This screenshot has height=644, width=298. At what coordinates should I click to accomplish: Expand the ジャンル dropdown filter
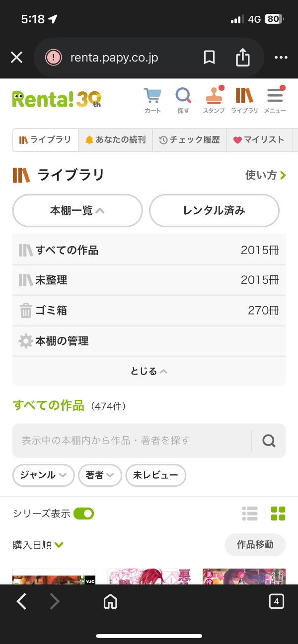43,475
